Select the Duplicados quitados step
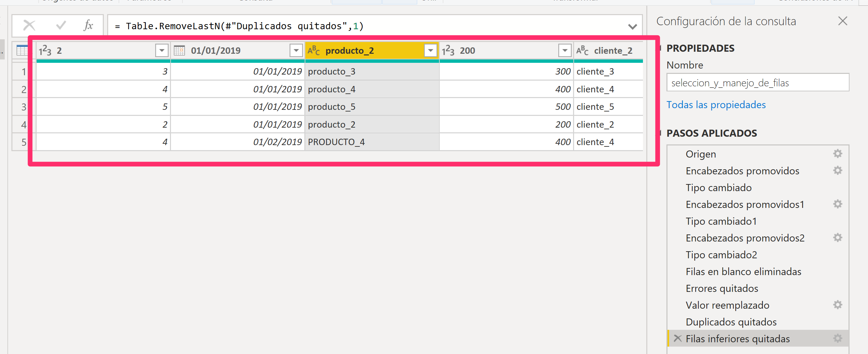This screenshot has width=868, height=354. pyautogui.click(x=758, y=322)
